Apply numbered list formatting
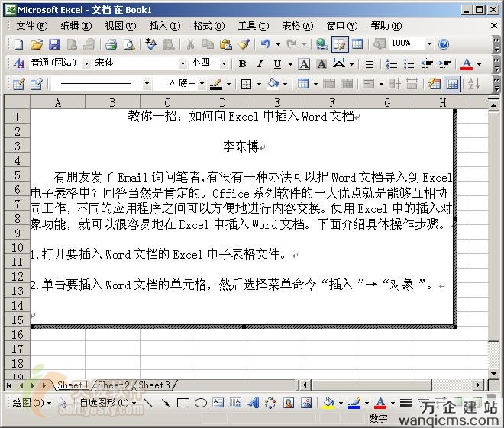The height and width of the screenshot is (428, 504). tap(391, 64)
